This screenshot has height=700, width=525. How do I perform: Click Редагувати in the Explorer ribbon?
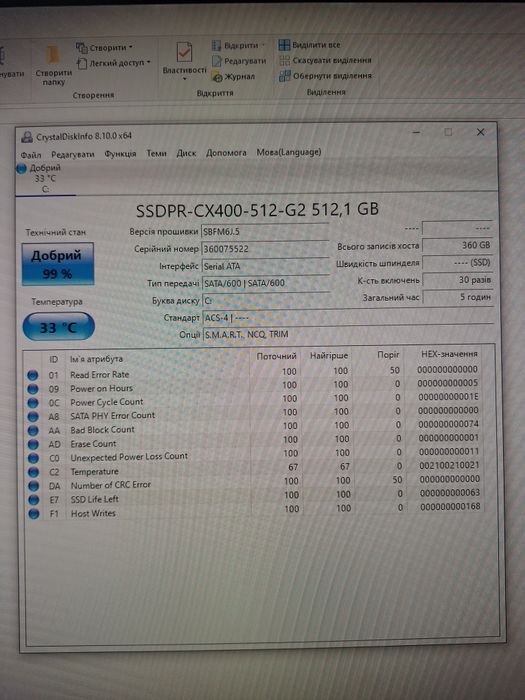tap(239, 61)
